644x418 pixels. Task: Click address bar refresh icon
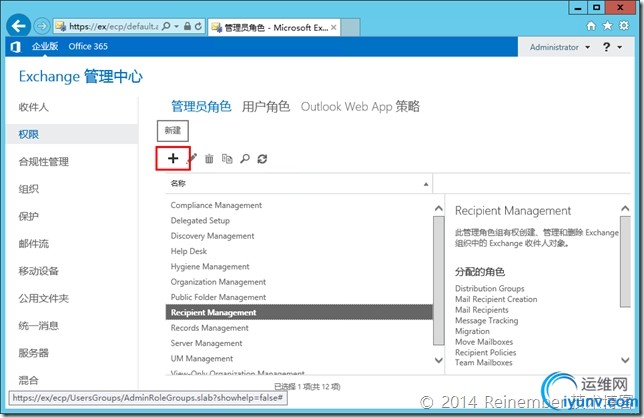click(198, 26)
